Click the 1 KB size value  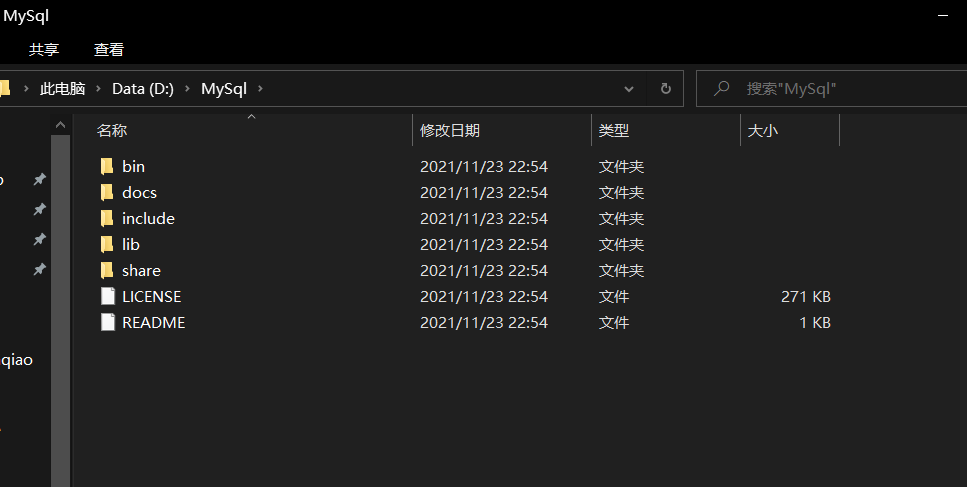point(815,322)
